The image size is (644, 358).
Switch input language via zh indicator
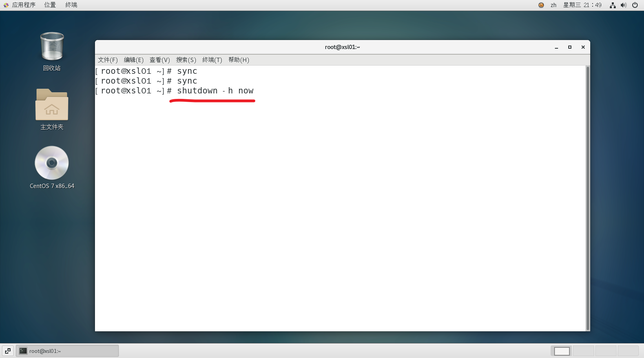coord(553,5)
